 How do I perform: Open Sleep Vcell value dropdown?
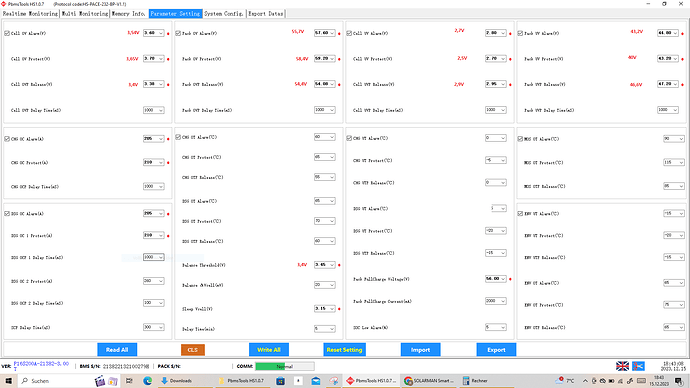tap(325, 308)
